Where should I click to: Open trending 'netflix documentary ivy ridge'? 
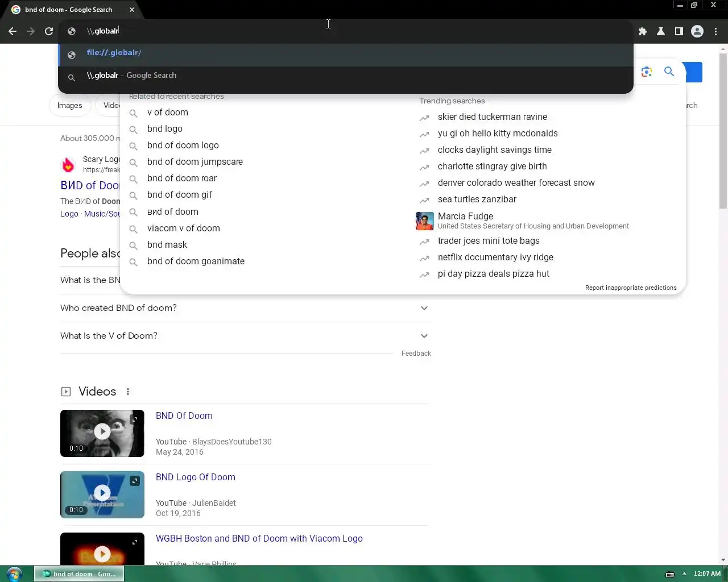(495, 257)
